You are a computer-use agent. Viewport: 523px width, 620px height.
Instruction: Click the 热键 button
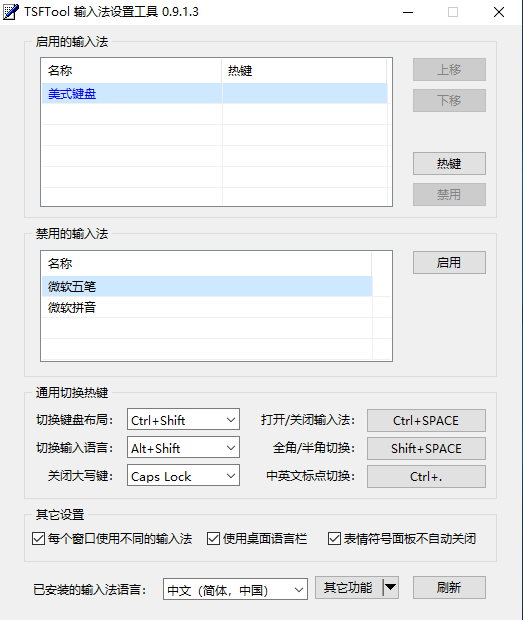click(x=449, y=163)
